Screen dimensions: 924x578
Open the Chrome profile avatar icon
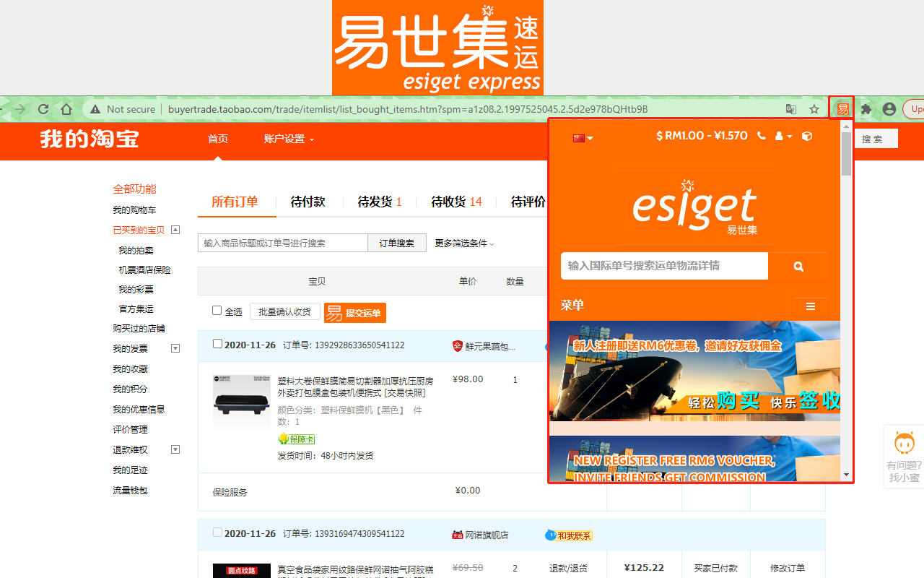pyautogui.click(x=889, y=109)
